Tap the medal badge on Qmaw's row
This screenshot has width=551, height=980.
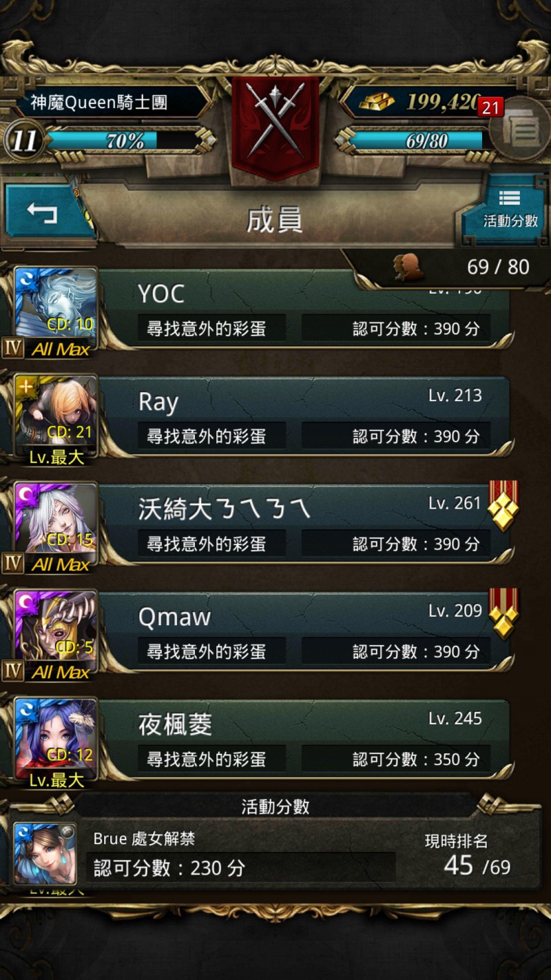(x=503, y=613)
